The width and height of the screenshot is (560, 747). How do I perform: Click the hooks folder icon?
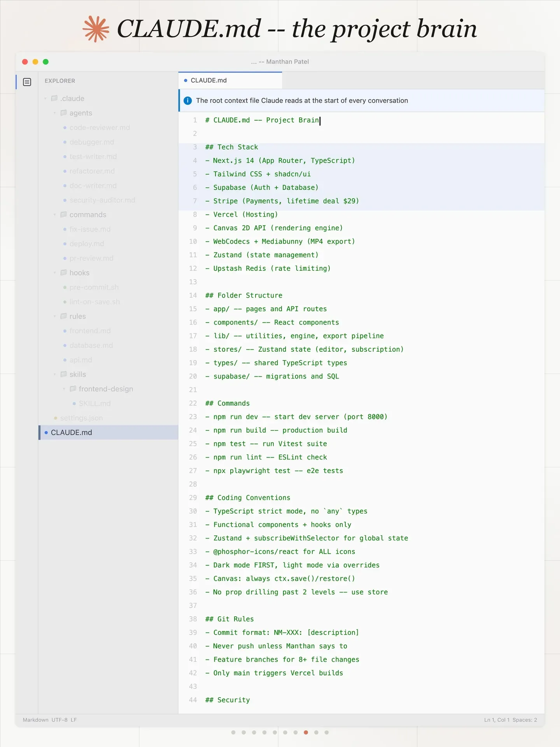pos(64,273)
